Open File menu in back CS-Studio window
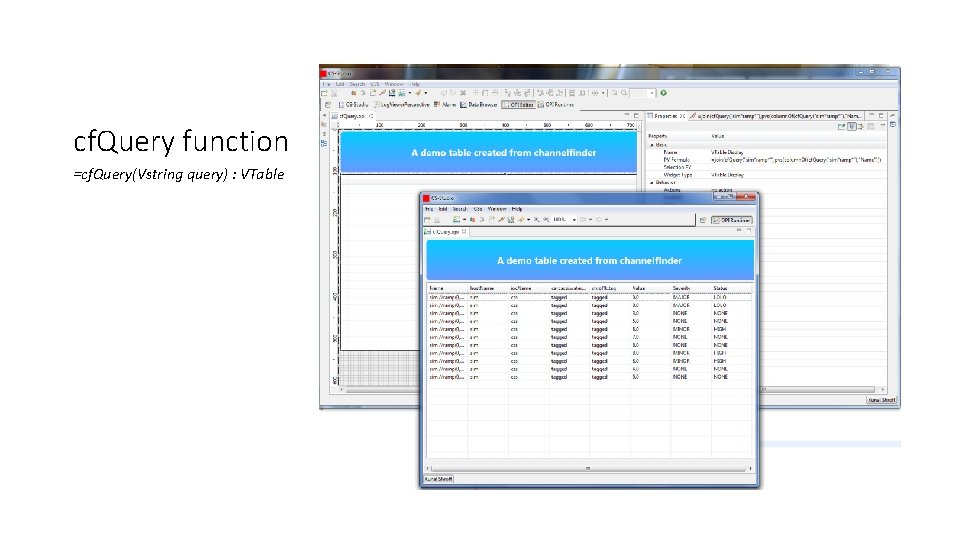The image size is (960, 540). pyautogui.click(x=326, y=84)
